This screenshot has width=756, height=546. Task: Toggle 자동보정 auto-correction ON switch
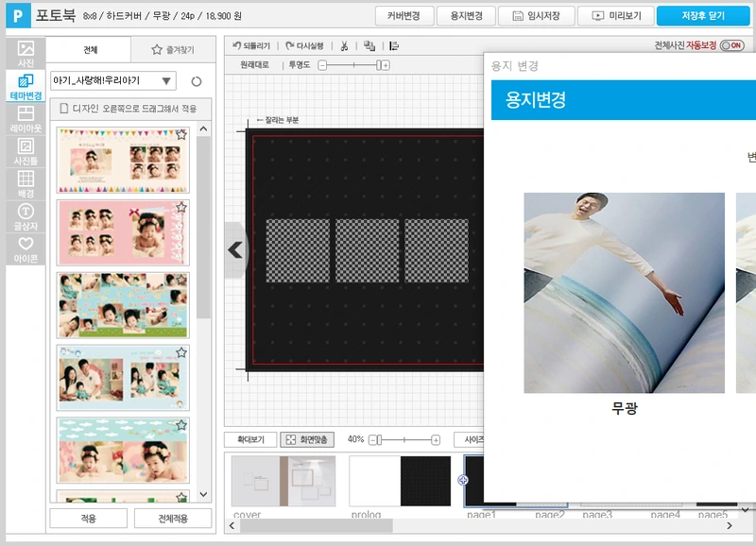click(731, 45)
